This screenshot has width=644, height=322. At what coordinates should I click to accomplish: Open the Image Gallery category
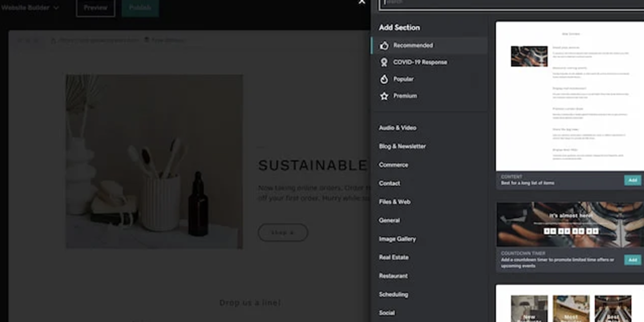point(398,239)
